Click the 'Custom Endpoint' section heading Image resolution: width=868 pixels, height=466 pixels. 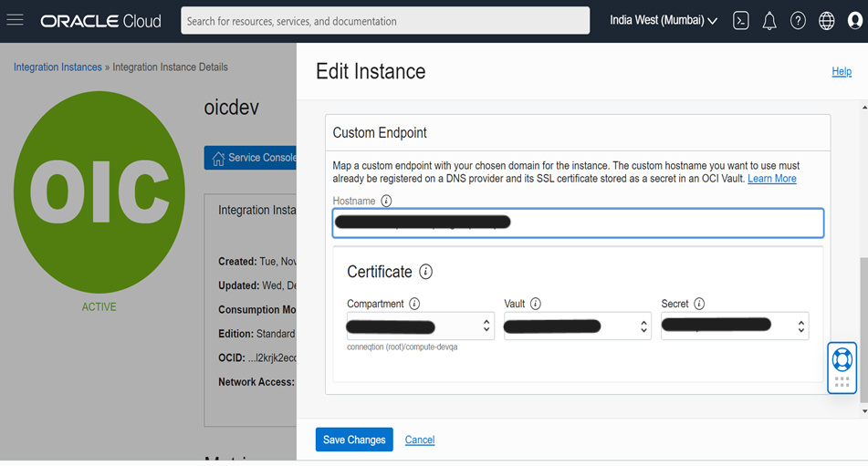coord(380,132)
